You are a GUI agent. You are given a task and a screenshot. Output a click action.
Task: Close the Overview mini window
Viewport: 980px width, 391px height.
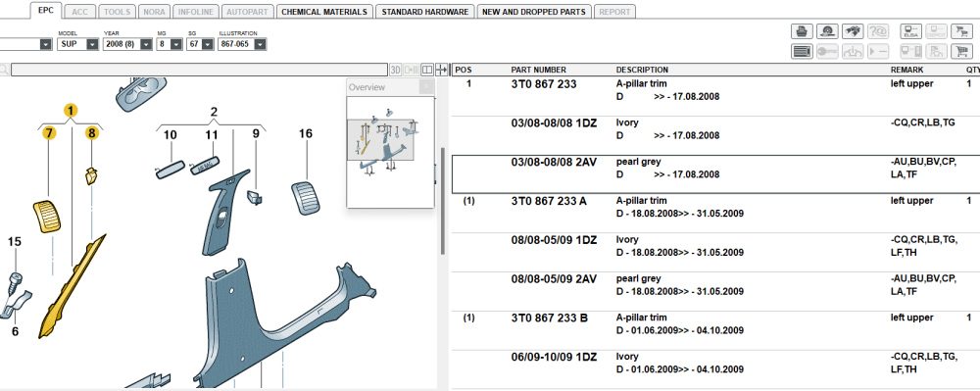(425, 87)
